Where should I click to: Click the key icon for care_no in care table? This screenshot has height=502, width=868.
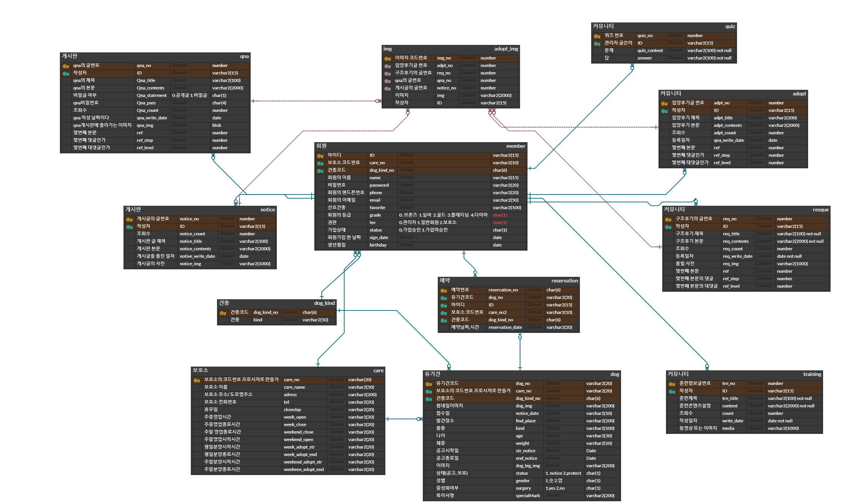[197, 379]
